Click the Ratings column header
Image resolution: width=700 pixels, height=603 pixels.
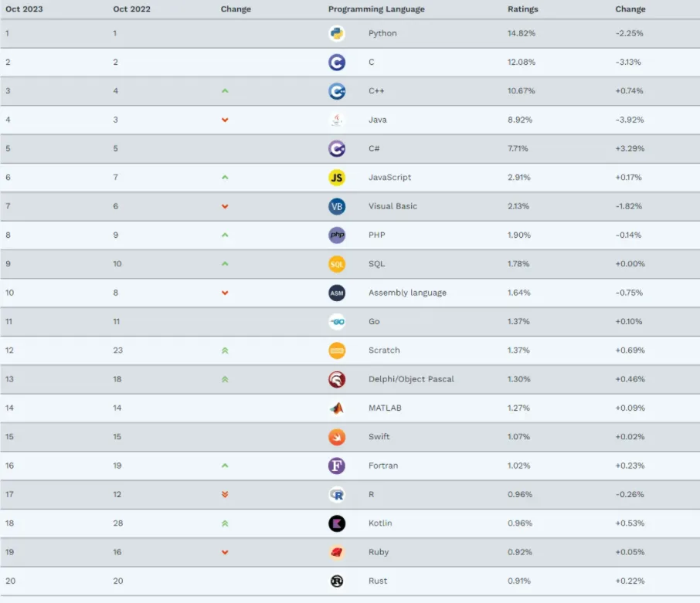(x=522, y=9)
